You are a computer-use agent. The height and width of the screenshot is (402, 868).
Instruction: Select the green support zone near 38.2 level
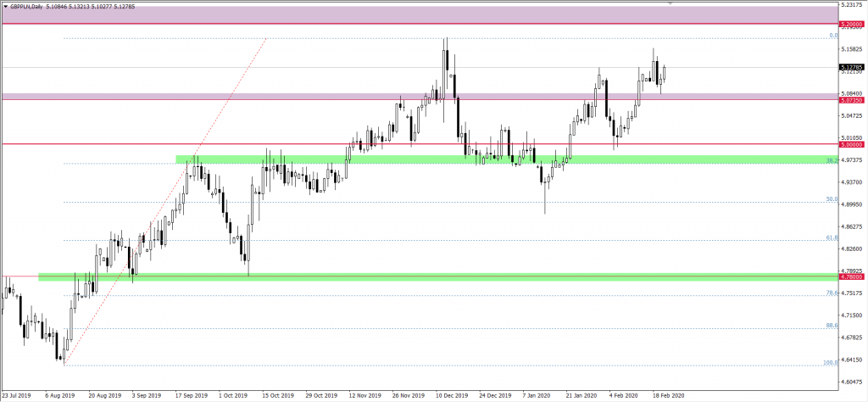[507, 159]
